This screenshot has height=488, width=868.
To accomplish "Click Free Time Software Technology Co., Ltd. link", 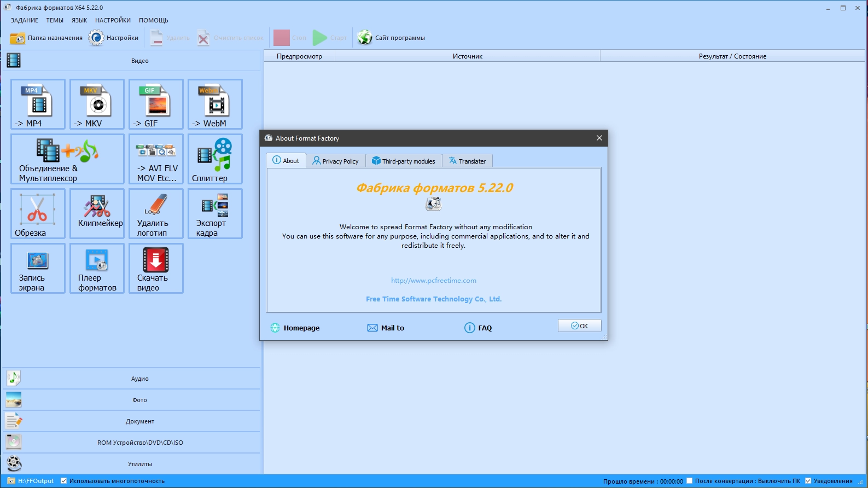I will click(x=434, y=299).
